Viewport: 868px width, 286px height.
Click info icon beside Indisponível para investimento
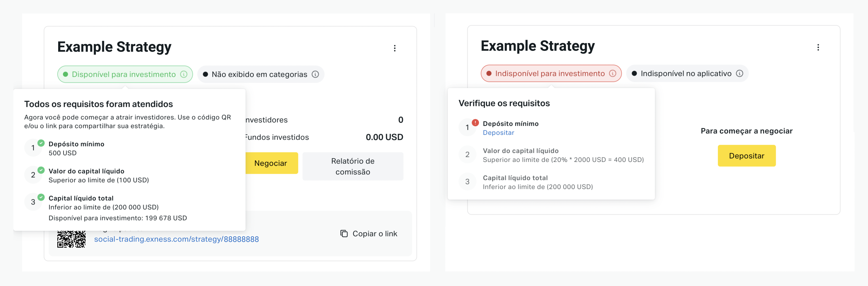(x=612, y=73)
